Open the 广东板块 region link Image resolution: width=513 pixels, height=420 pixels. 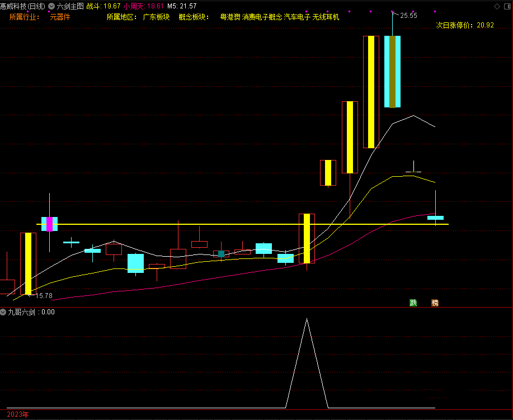(x=156, y=17)
